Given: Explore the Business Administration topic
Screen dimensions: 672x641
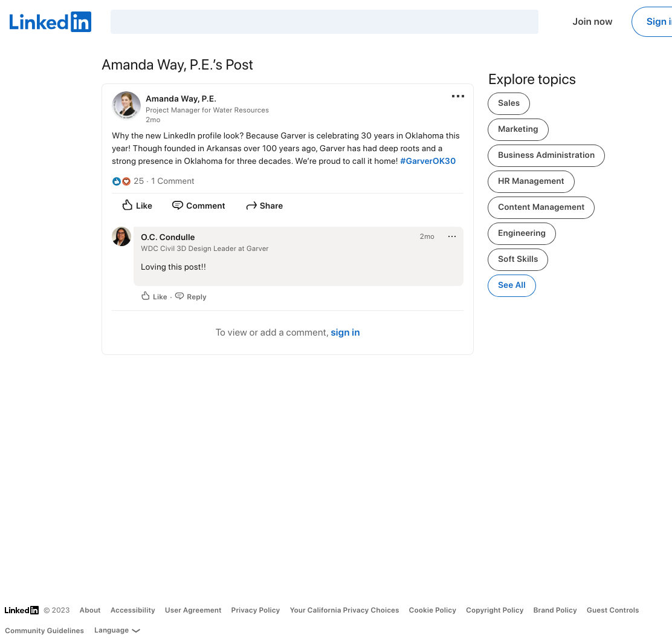Looking at the screenshot, I should [x=546, y=155].
